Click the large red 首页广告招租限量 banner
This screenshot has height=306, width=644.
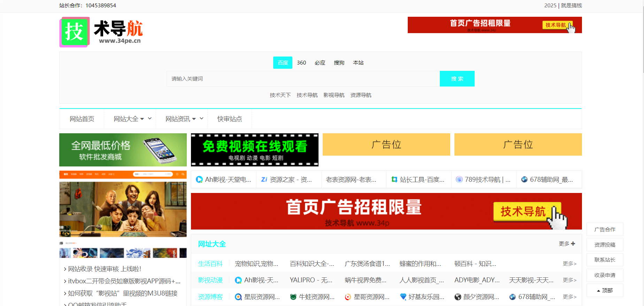(x=386, y=211)
